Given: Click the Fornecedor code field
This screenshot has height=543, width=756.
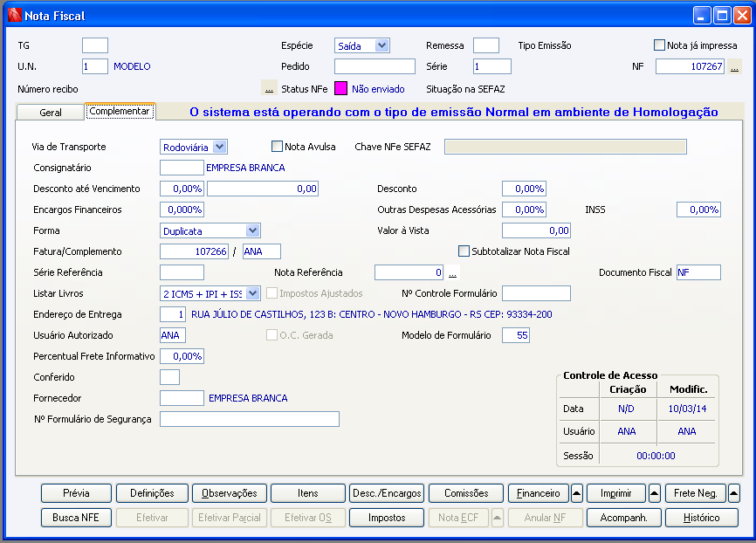Looking at the screenshot, I should point(182,398).
